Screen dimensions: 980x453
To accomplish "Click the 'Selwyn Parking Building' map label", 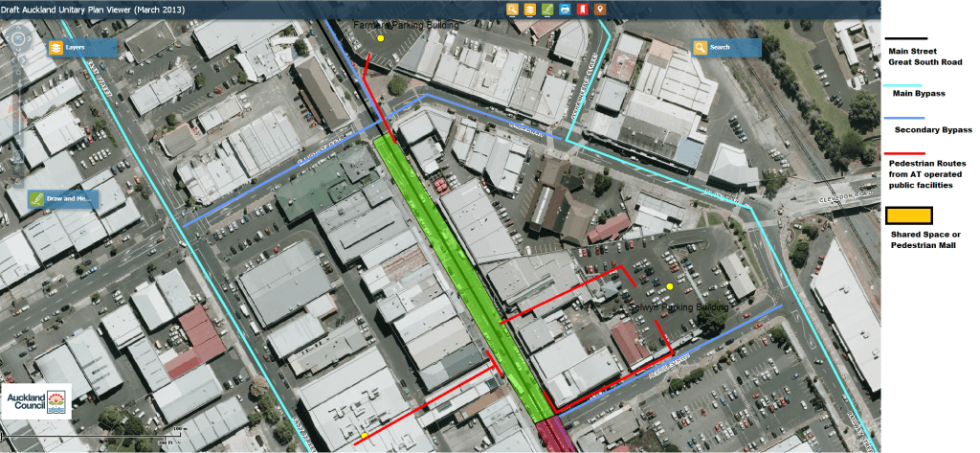I will coord(679,307).
